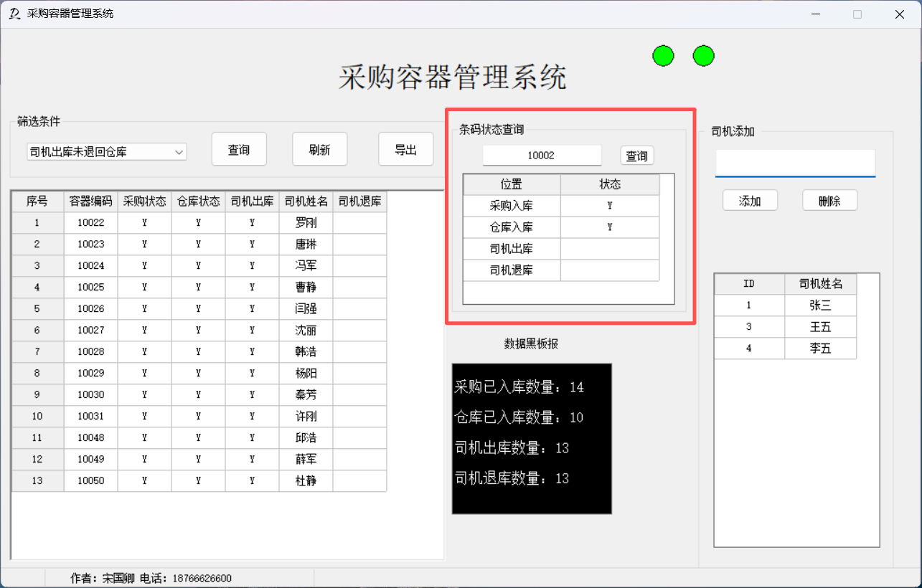Screen dimensions: 922x588
Task: Click 司机退库数量：13 on the blackboard
Action: 512,478
